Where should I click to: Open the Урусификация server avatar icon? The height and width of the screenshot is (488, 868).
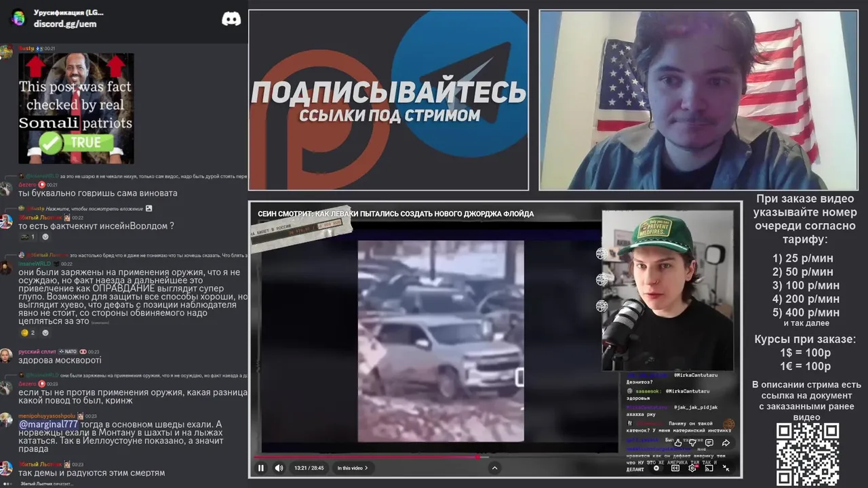coord(18,18)
